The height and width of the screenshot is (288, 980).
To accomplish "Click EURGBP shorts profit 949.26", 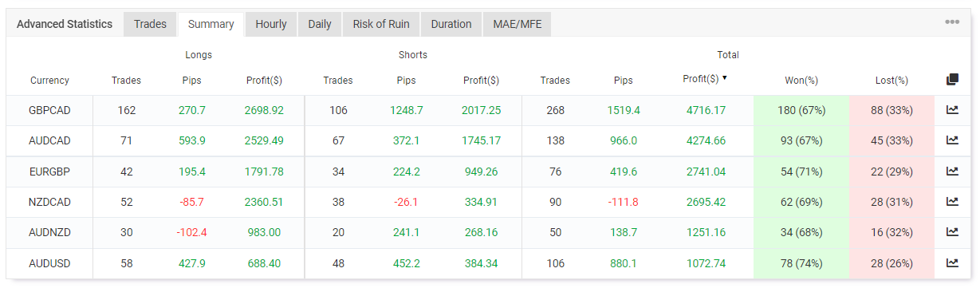I will (481, 171).
